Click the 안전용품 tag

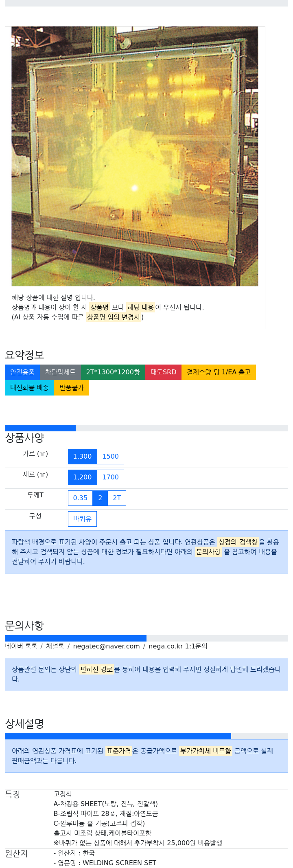tap(22, 372)
